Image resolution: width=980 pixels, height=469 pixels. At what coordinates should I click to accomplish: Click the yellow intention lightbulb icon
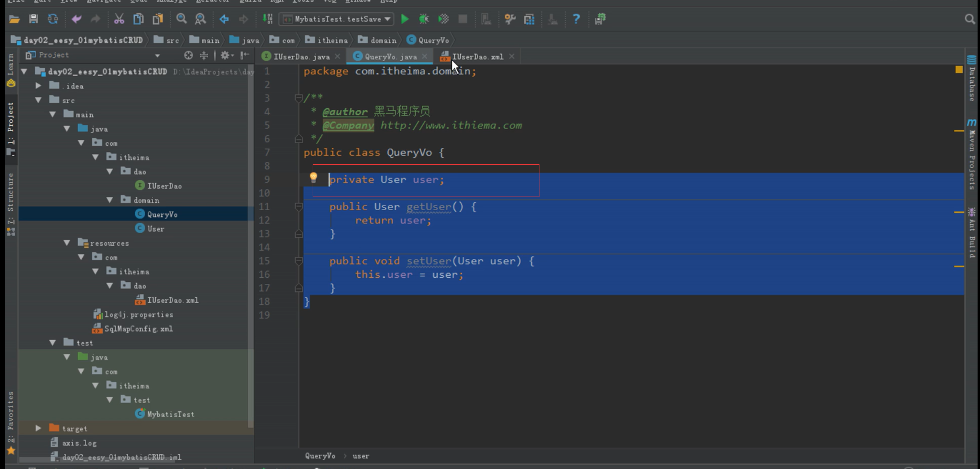[x=313, y=177]
